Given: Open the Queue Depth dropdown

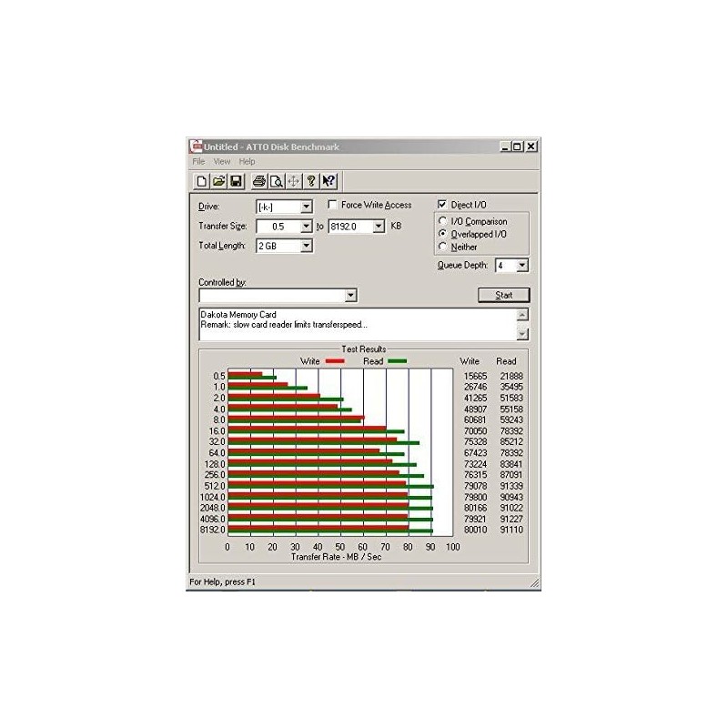Looking at the screenshot, I should tap(522, 266).
